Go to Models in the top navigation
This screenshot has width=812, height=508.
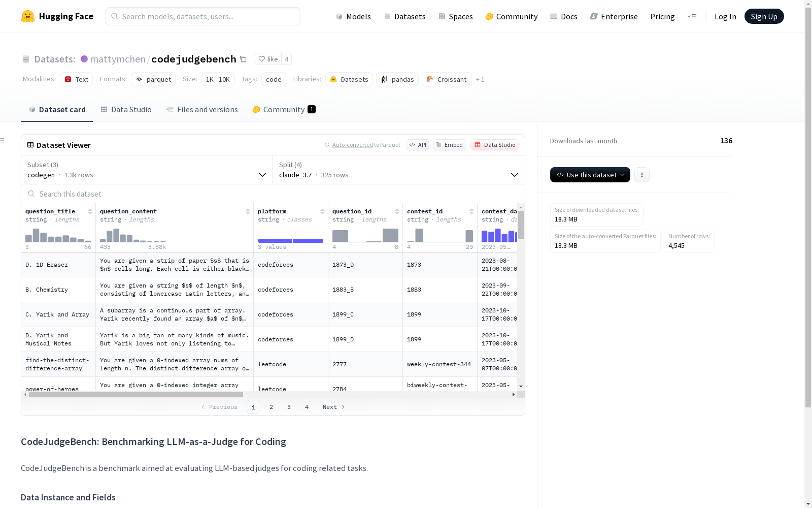pos(353,16)
